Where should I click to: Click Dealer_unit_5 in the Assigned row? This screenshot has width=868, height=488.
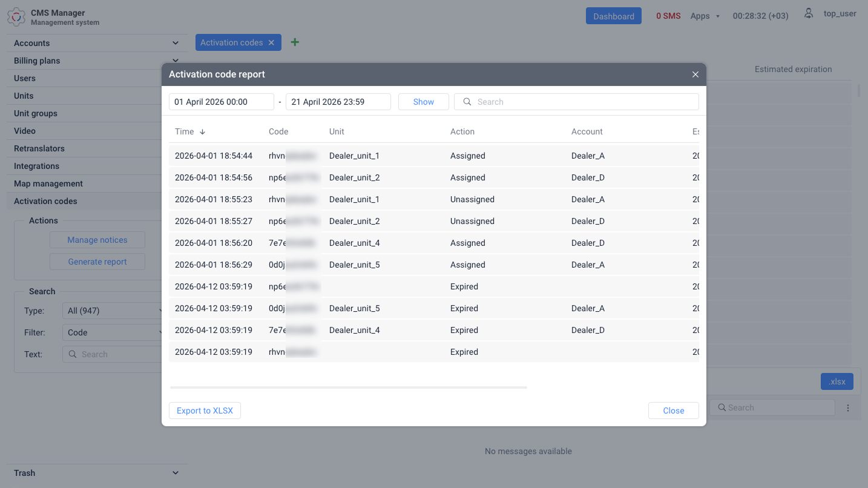[x=355, y=265]
